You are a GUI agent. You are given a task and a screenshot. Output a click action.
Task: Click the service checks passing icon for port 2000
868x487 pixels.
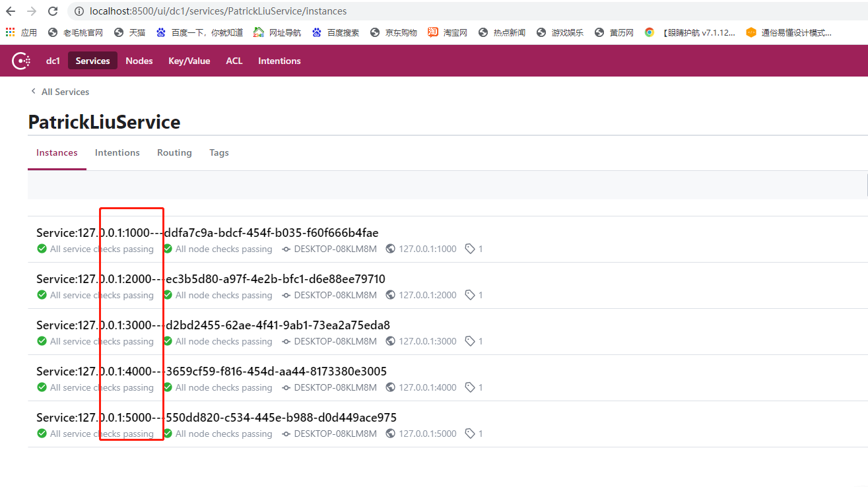pos(42,295)
